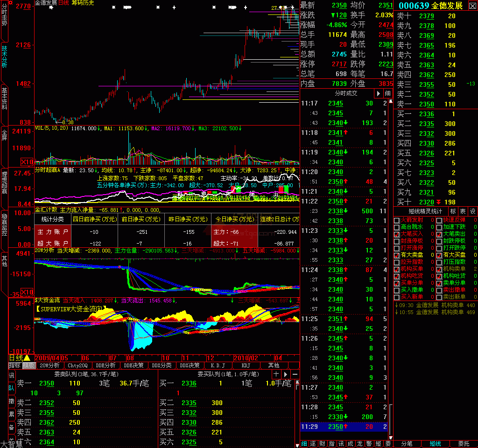Click the play arrow in order queue header

tap(286, 374)
